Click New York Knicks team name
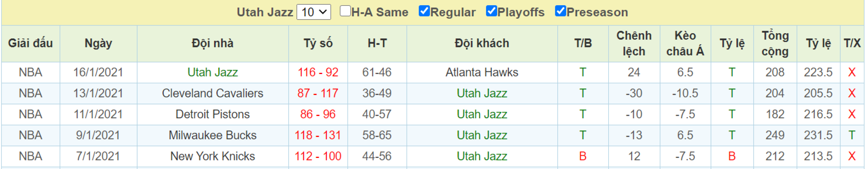Image resolution: width=868 pixels, height=169 pixels. pyautogui.click(x=213, y=156)
